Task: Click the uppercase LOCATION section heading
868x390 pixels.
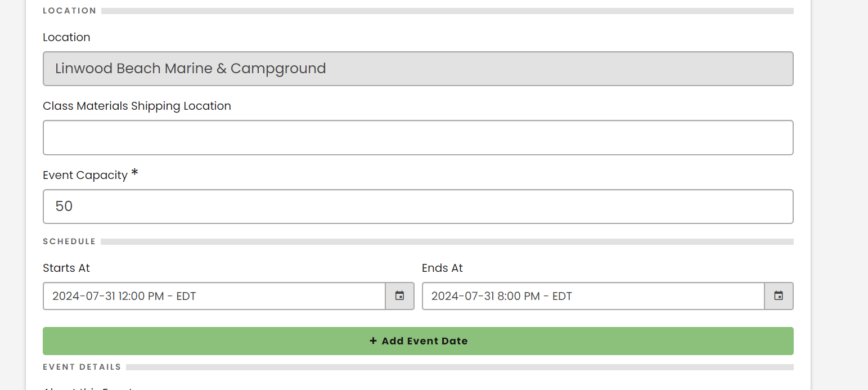Action: [70, 11]
